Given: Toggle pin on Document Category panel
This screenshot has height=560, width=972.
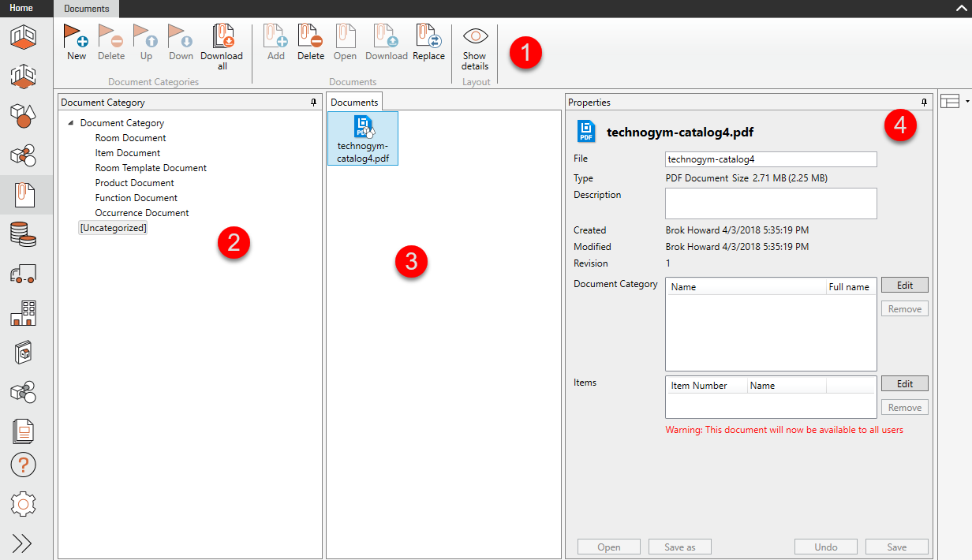Looking at the screenshot, I should point(314,103).
